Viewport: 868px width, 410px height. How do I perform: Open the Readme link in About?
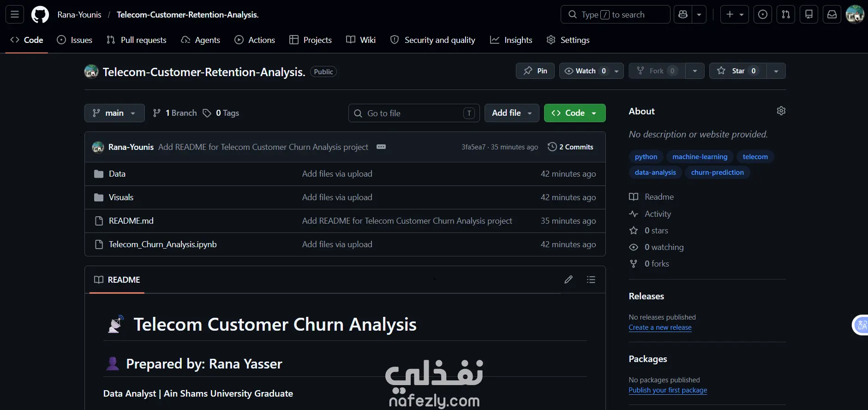tap(652, 197)
